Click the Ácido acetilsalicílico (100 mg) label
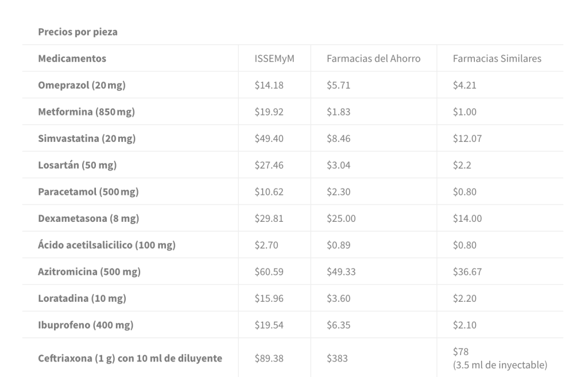 point(106,245)
